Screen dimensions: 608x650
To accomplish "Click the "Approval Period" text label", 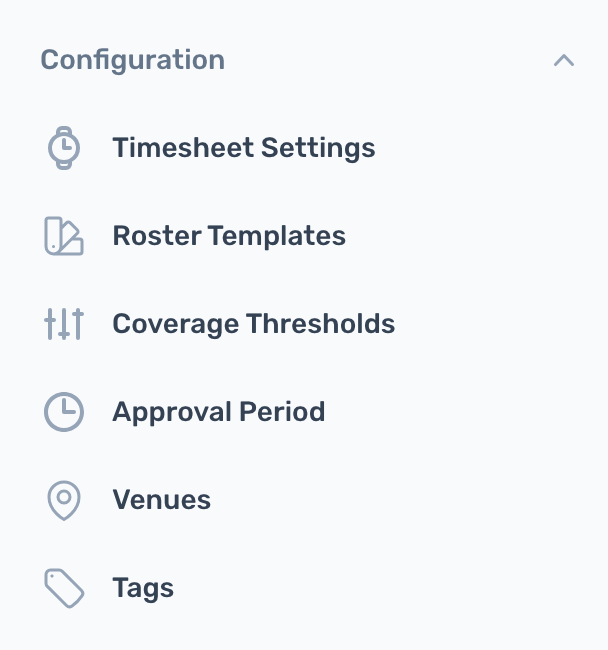I will [x=218, y=412].
